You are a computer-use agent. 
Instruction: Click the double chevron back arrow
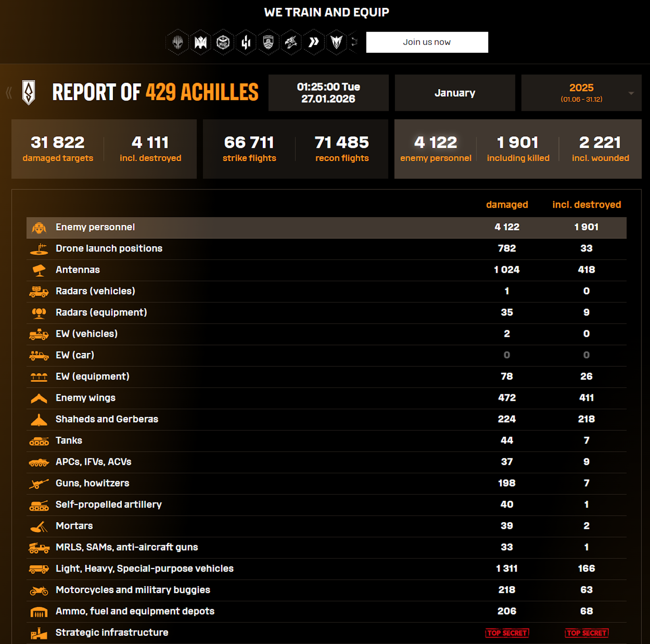[9, 92]
